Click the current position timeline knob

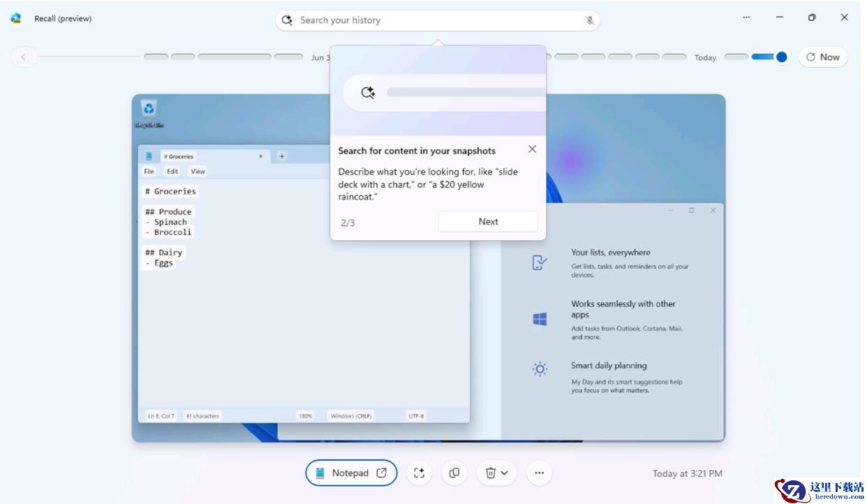click(782, 57)
